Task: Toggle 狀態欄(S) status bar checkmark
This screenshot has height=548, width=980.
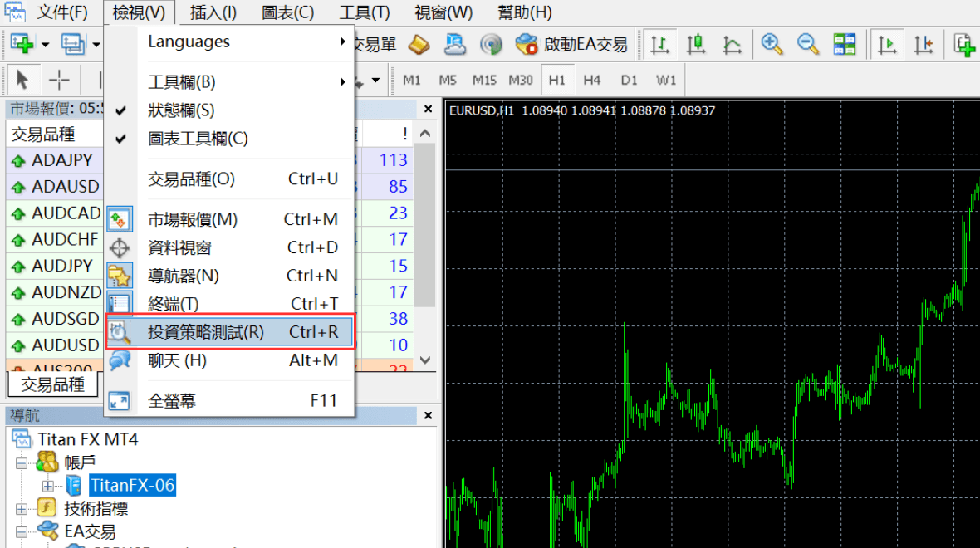Action: [181, 110]
